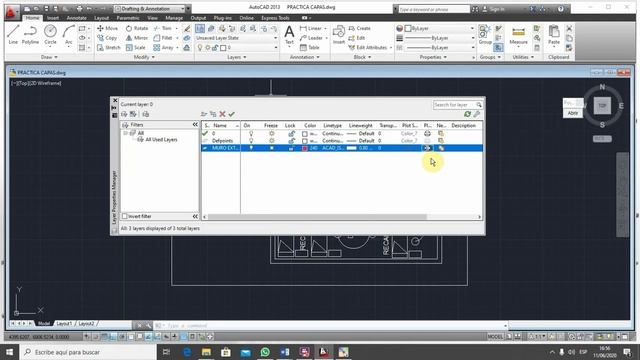Expand the Annotation panel

[x=304, y=57]
